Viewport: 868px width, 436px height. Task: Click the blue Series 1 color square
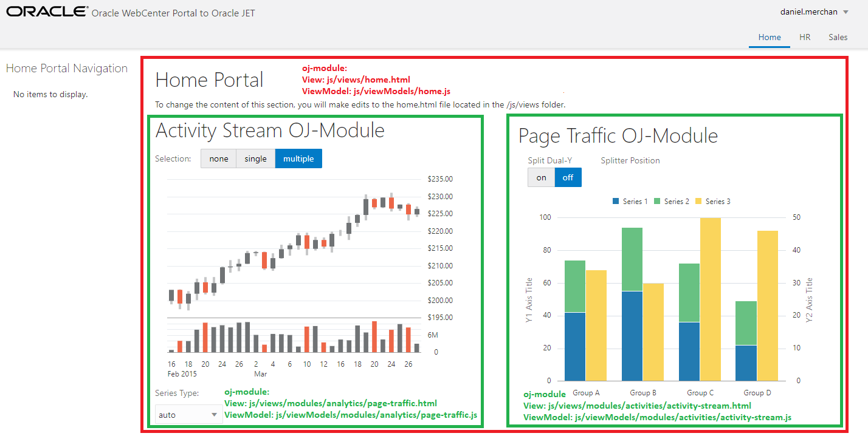617,201
